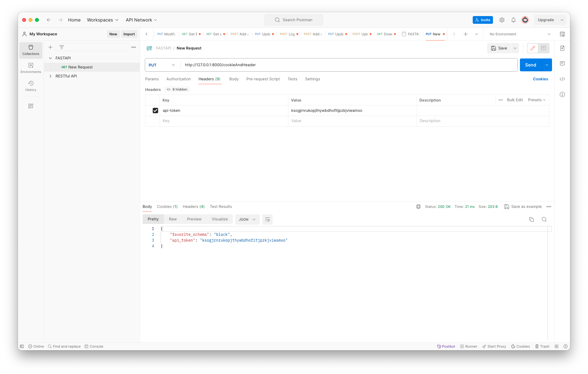
Task: View the Test Results tab
Action: coord(221,207)
